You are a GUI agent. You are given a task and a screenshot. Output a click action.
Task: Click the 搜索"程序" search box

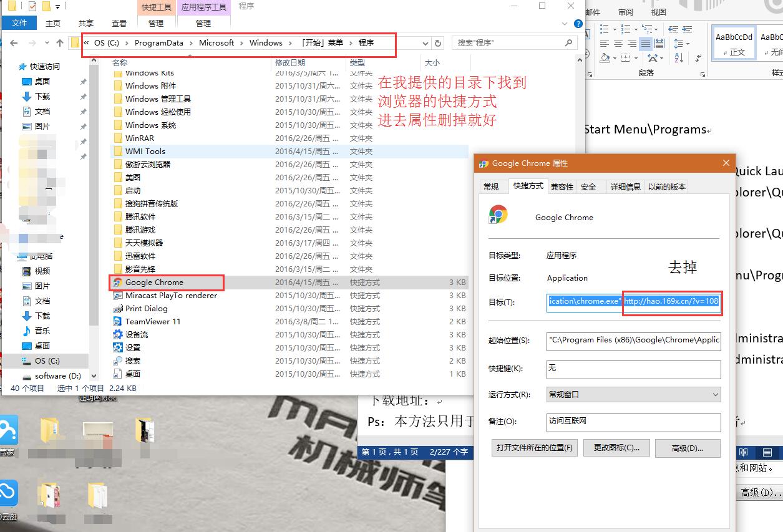click(x=515, y=43)
